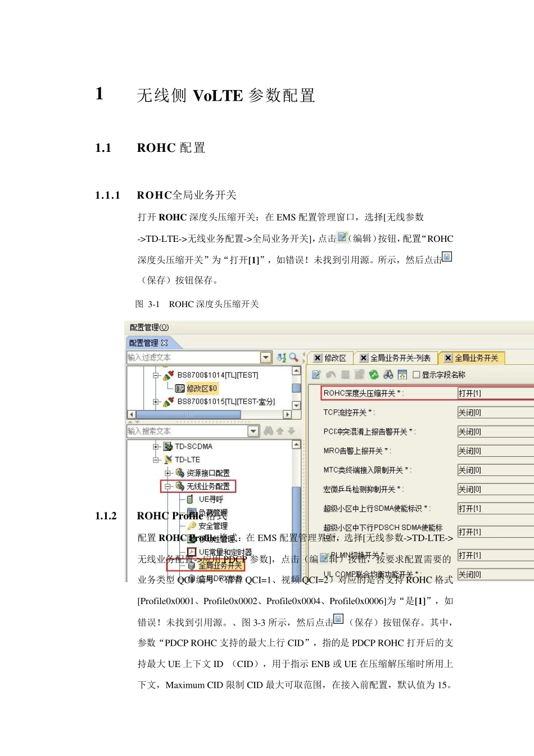
Task: Click the 图 3-1 ROHC 深度头压缩开关 caption
Action: tap(197, 304)
